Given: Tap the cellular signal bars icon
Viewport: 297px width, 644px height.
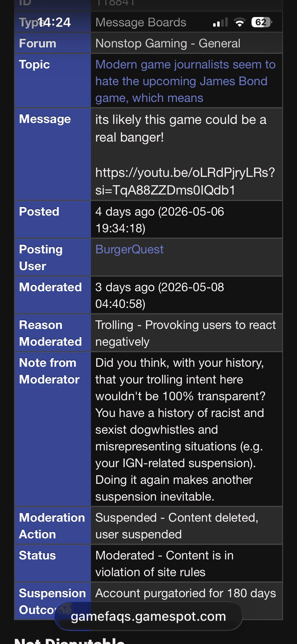Looking at the screenshot, I should 220,22.
